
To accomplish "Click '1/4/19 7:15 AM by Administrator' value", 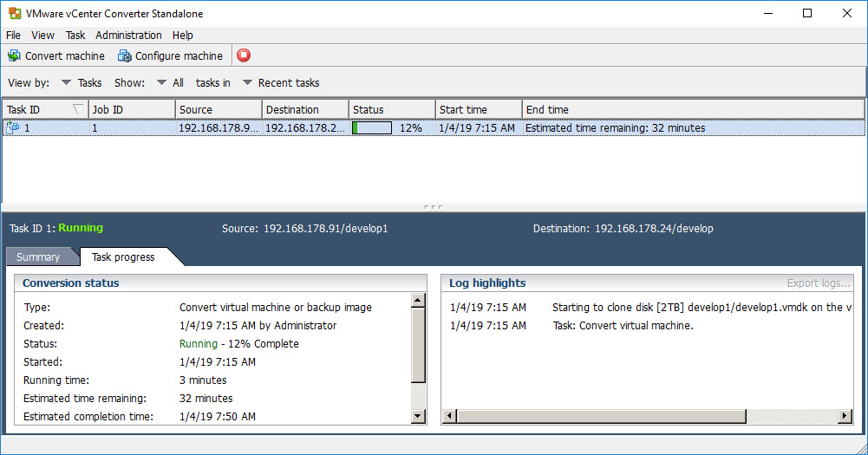I will tap(258, 326).
